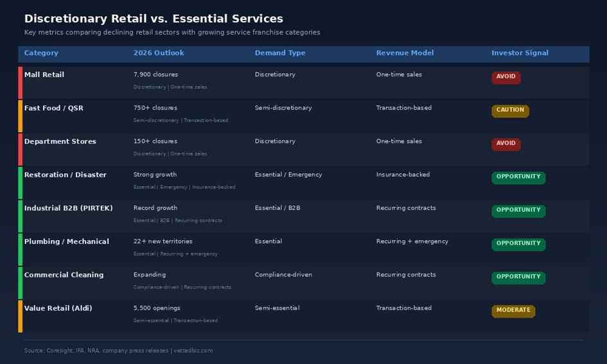This screenshot has height=364, width=607.
Task: Select the 'Mall Retail' category name
Action: click(44, 74)
